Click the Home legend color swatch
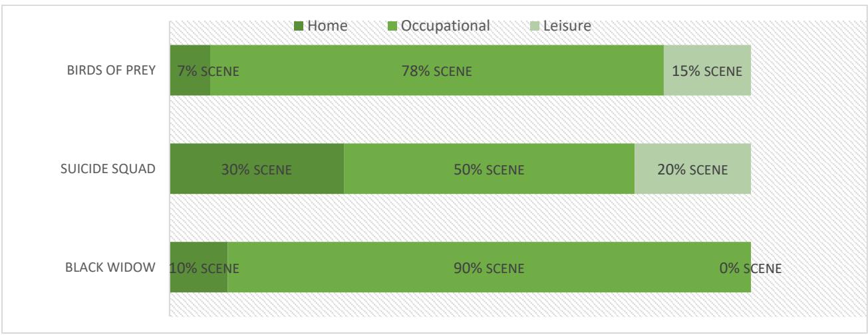 click(299, 27)
